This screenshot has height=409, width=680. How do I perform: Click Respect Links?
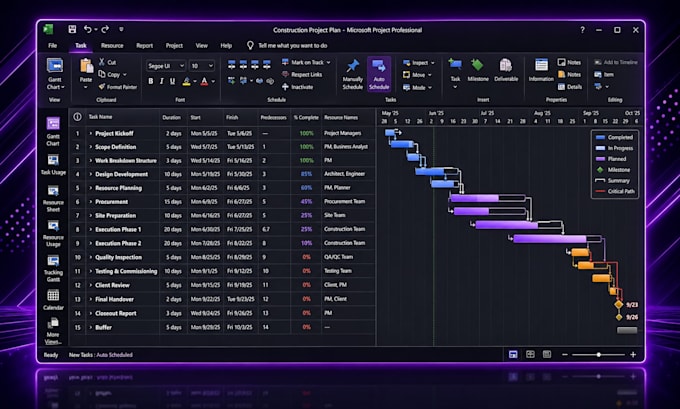pyautogui.click(x=302, y=75)
